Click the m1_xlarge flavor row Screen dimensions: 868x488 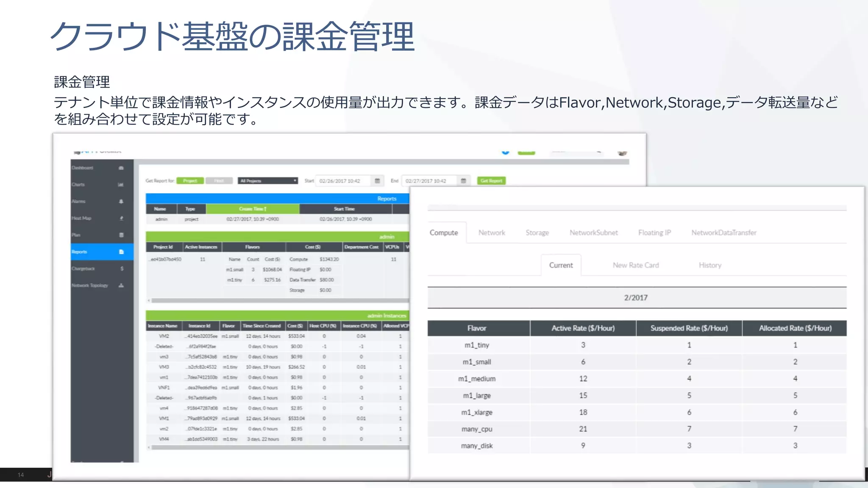pos(637,412)
